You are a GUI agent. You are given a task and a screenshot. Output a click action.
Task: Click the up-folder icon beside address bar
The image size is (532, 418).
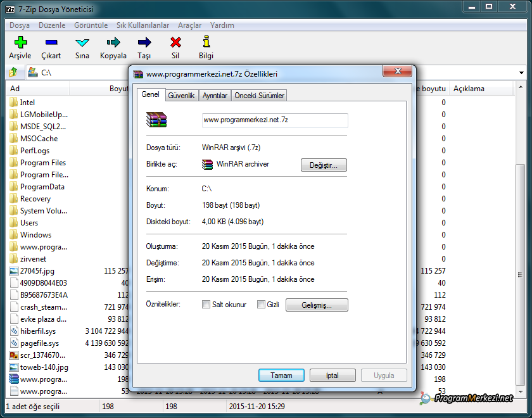coord(13,73)
